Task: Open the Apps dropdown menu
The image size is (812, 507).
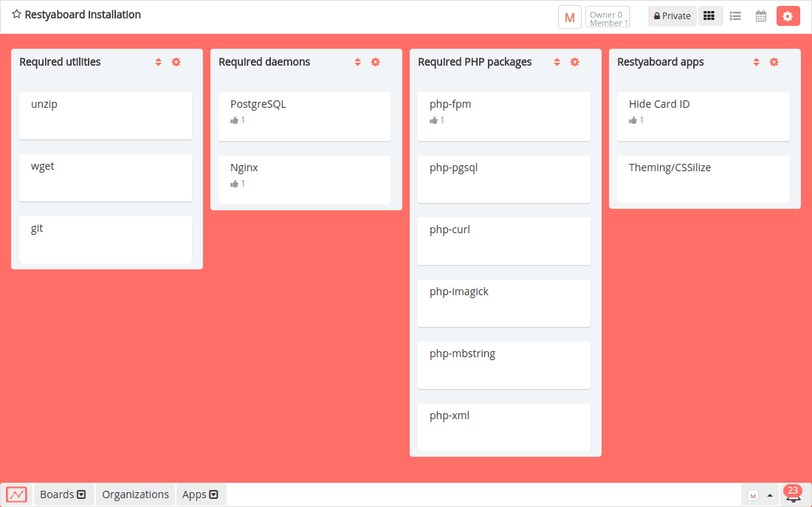Action: coord(200,494)
